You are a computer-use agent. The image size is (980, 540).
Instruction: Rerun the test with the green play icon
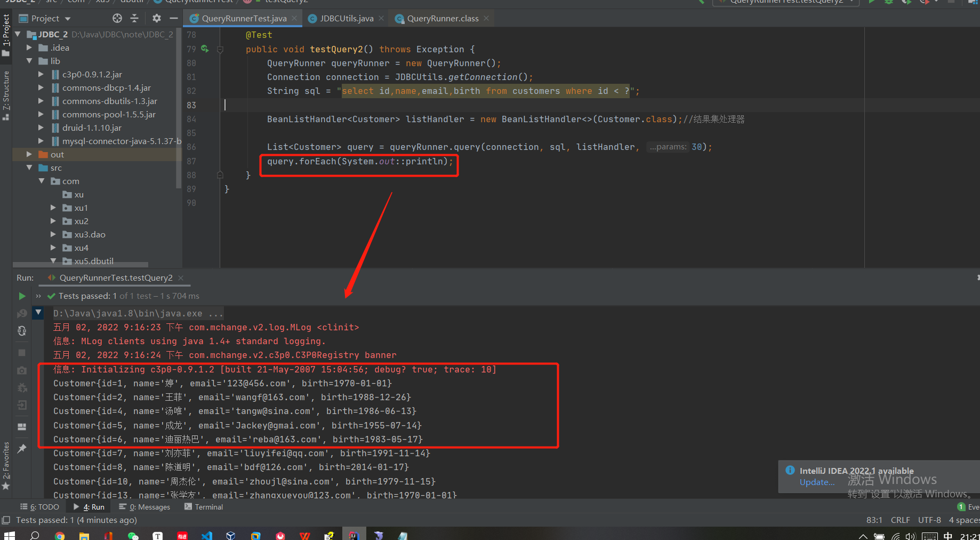[22, 296]
